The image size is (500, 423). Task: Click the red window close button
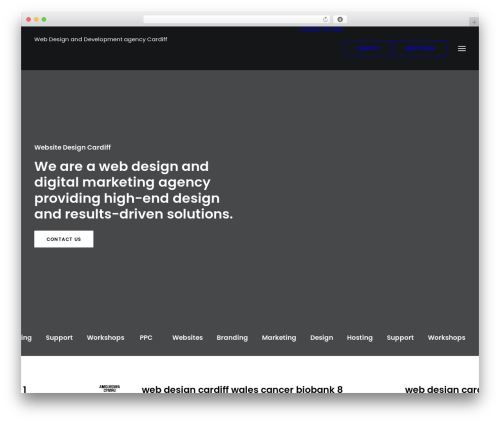point(29,19)
